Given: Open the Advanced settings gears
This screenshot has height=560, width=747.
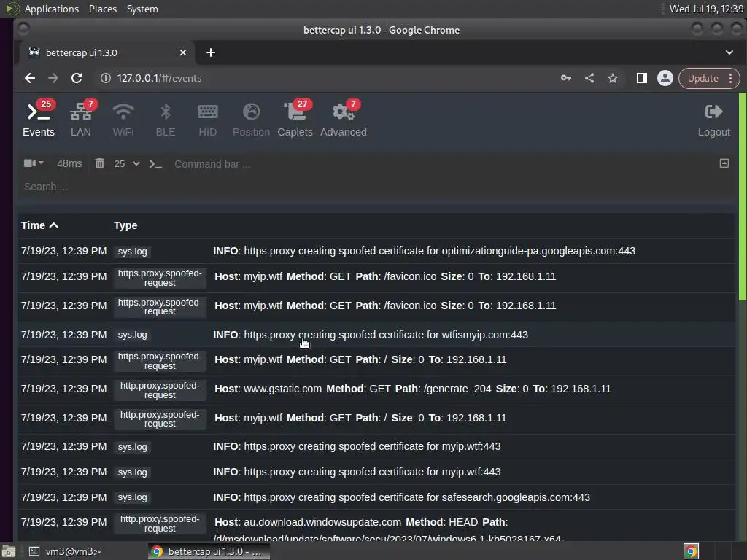Looking at the screenshot, I should pos(344,119).
